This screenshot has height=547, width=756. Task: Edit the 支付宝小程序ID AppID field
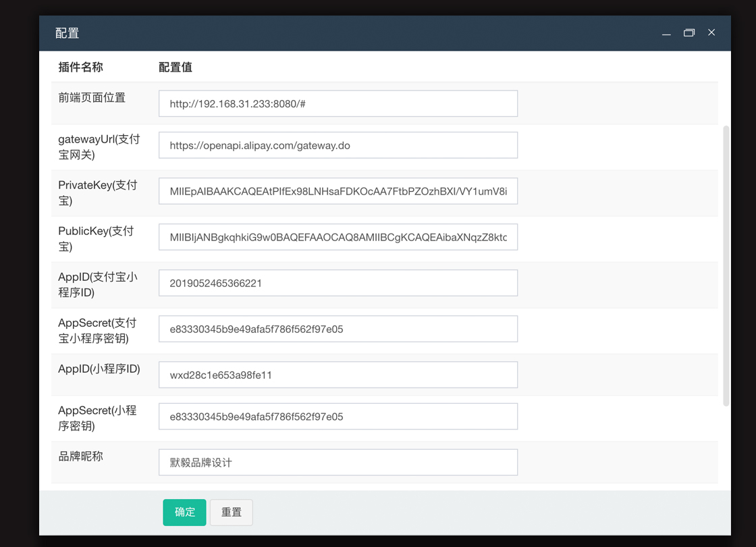pyautogui.click(x=338, y=283)
